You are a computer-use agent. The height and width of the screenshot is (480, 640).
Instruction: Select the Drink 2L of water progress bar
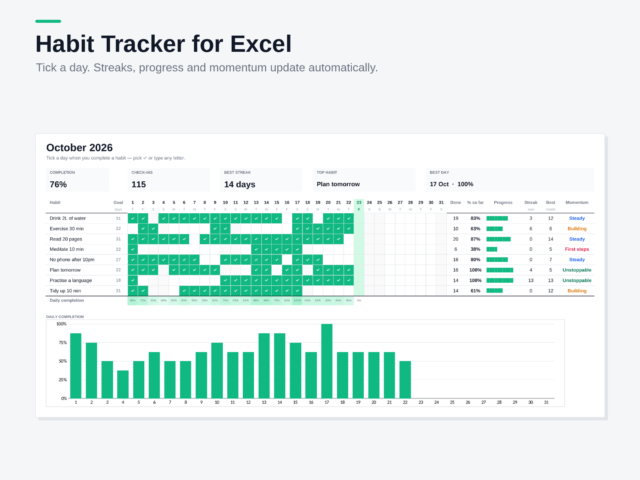pos(497,218)
